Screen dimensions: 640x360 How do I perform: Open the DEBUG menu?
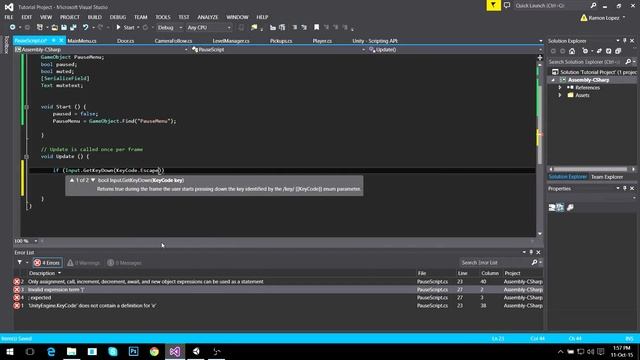click(x=118, y=17)
